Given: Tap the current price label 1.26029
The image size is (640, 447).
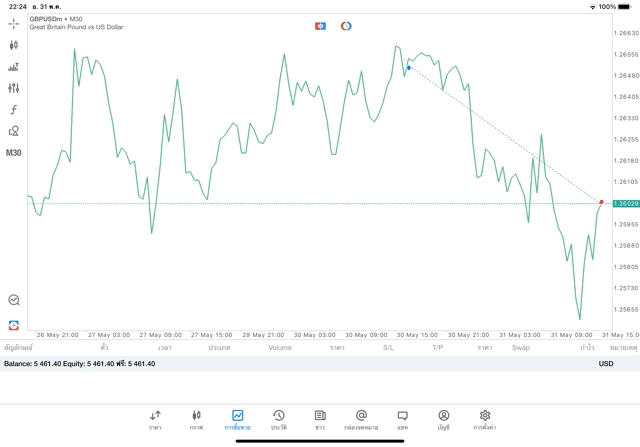Looking at the screenshot, I should click(x=625, y=203).
